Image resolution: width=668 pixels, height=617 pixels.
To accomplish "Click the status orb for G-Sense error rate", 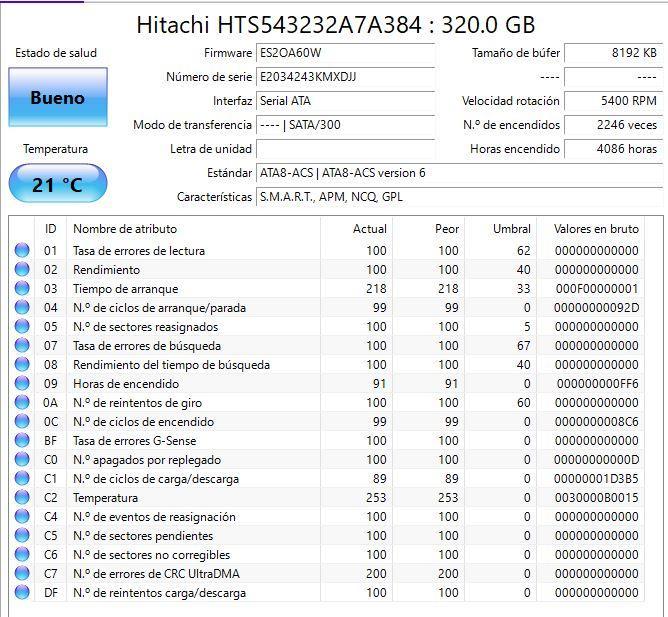I will coord(22,441).
